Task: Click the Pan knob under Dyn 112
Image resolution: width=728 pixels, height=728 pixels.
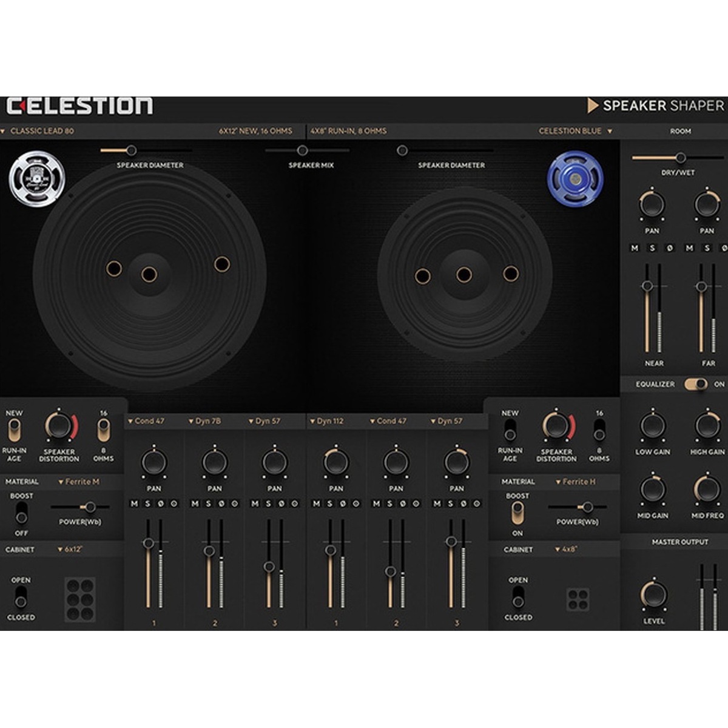Action: (335, 463)
